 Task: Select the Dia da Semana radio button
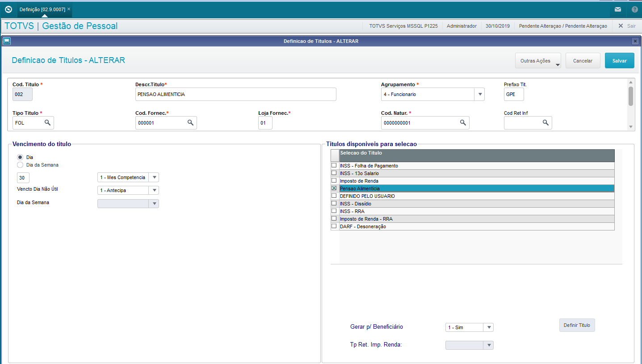click(20, 165)
